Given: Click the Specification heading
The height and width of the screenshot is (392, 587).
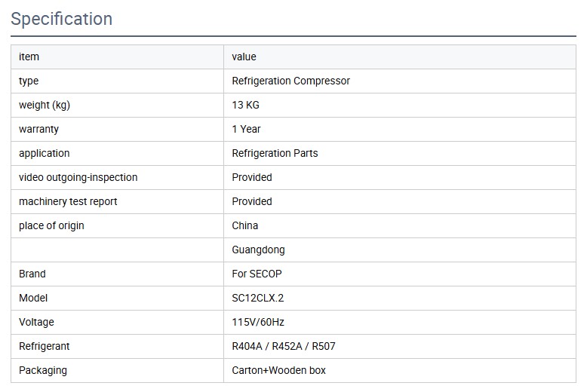Looking at the screenshot, I should pyautogui.click(x=62, y=19).
